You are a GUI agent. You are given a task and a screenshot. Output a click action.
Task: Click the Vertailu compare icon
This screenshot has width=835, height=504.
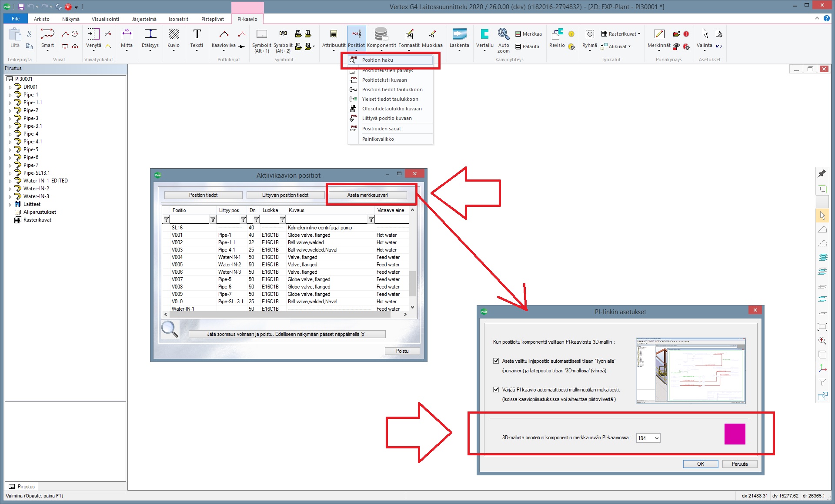click(484, 34)
